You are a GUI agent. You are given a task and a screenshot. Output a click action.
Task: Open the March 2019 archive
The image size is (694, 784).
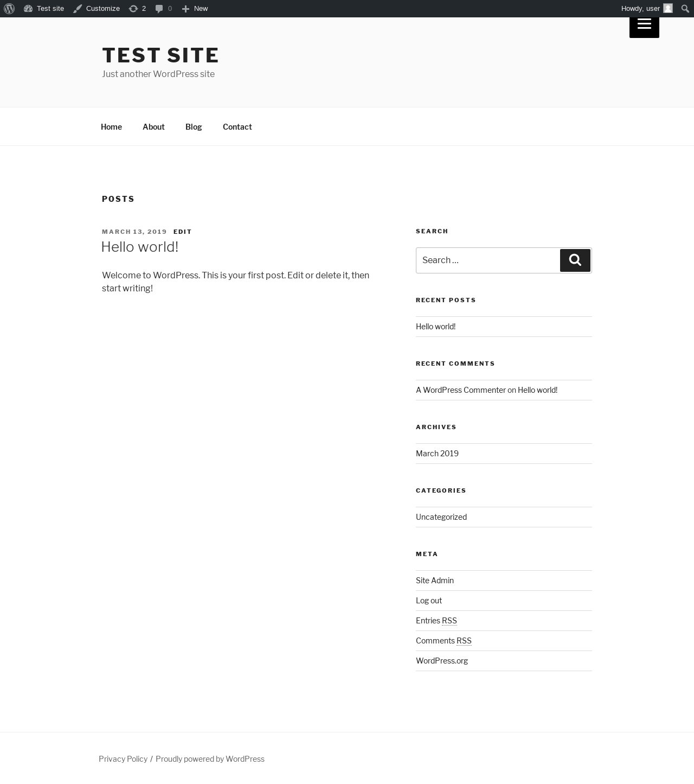pos(437,454)
